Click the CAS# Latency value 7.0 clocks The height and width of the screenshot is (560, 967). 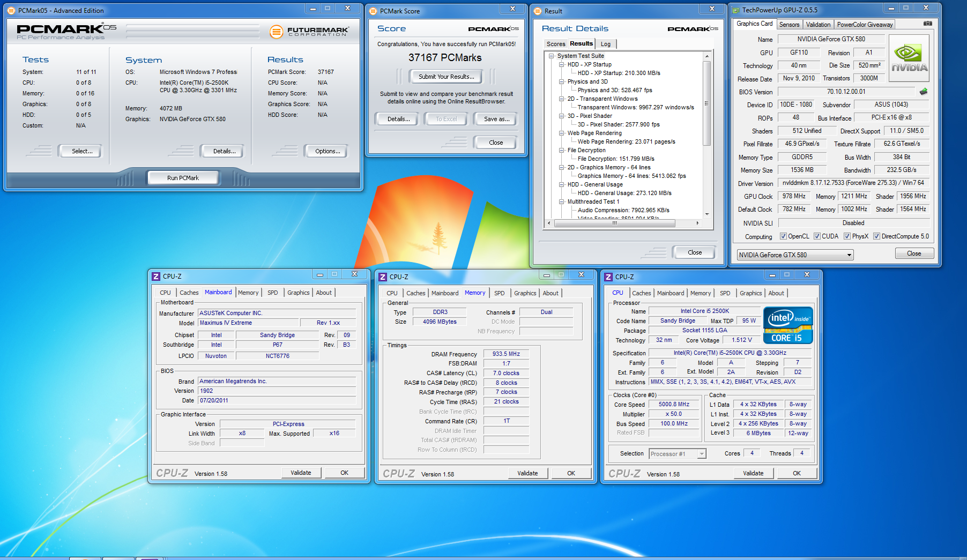point(506,373)
